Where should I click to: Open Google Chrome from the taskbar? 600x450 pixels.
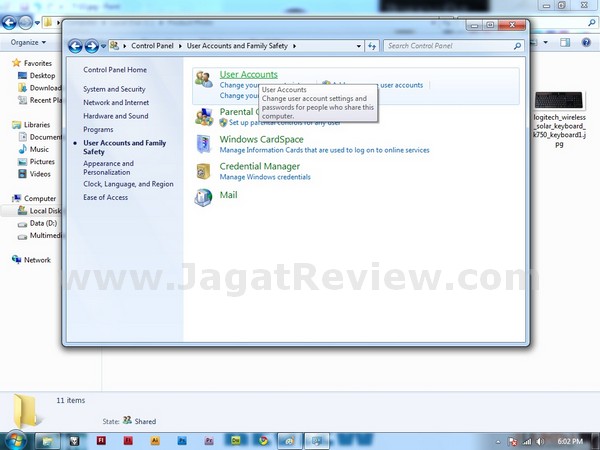pyautogui.click(x=262, y=440)
